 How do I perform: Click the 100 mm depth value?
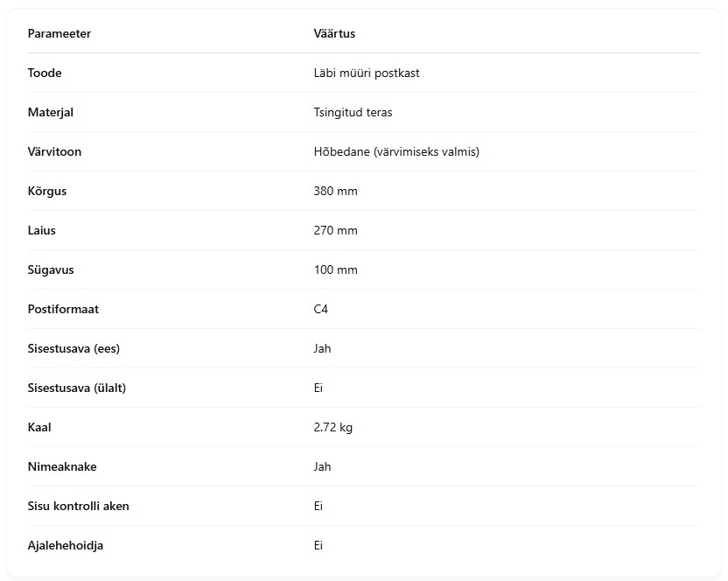[336, 269]
